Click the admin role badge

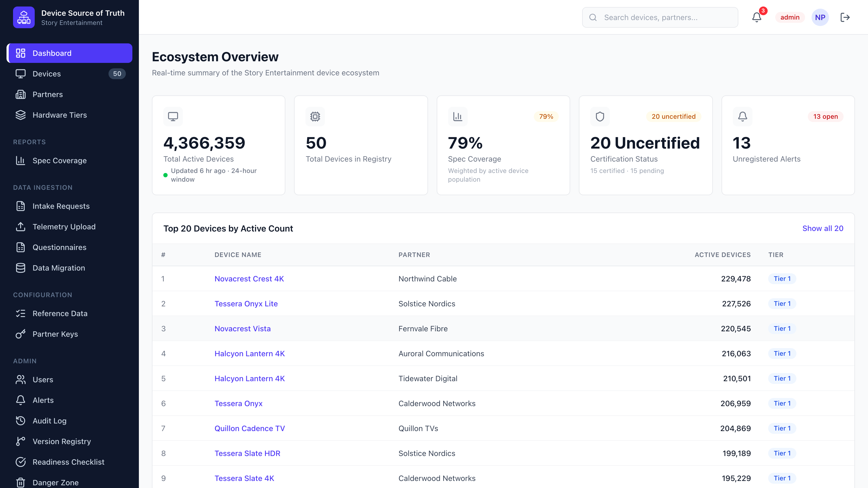pyautogui.click(x=790, y=17)
